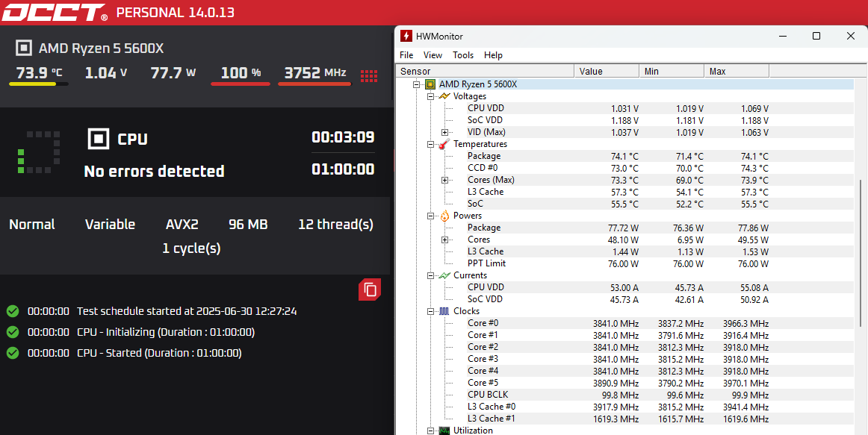Click the HWMonitor title bar lightning icon

pos(406,36)
